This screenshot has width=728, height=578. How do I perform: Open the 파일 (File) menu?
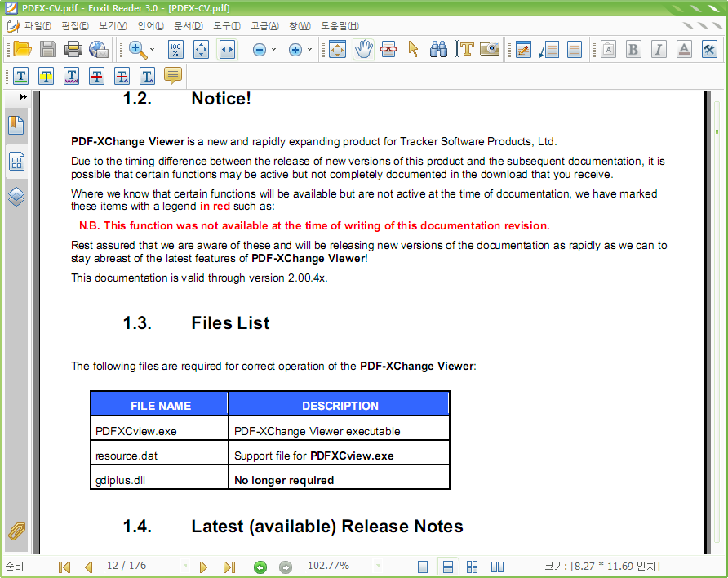(38, 26)
